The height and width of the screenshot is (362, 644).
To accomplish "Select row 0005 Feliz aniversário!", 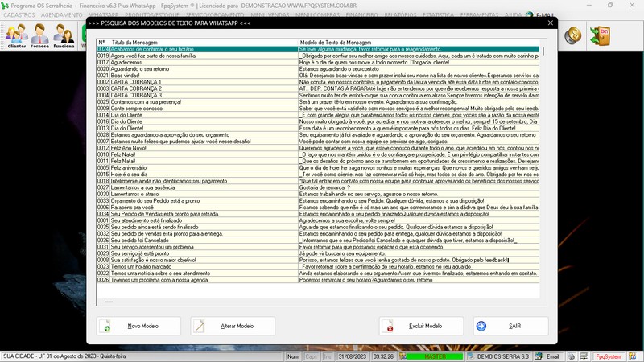I will click(x=318, y=168).
